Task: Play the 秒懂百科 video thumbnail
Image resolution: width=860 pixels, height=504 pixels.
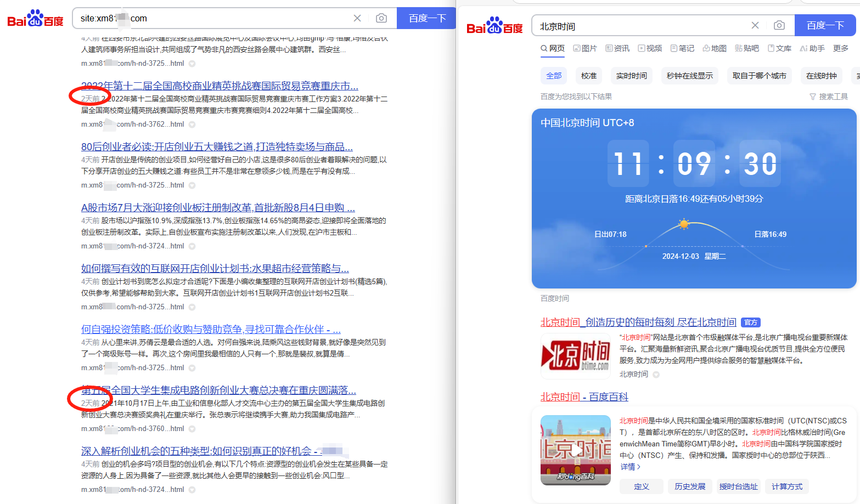Action: point(576,450)
